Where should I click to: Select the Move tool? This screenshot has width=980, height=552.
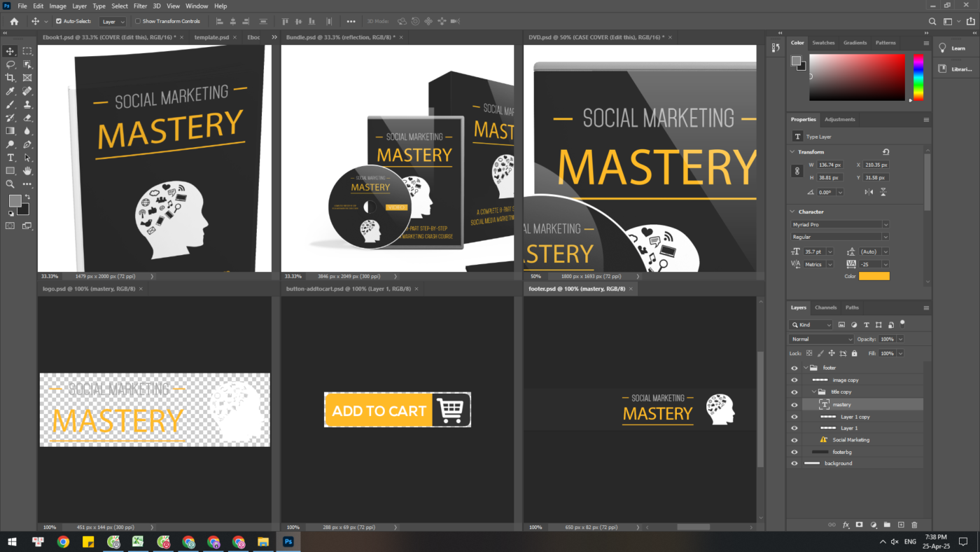click(x=10, y=51)
